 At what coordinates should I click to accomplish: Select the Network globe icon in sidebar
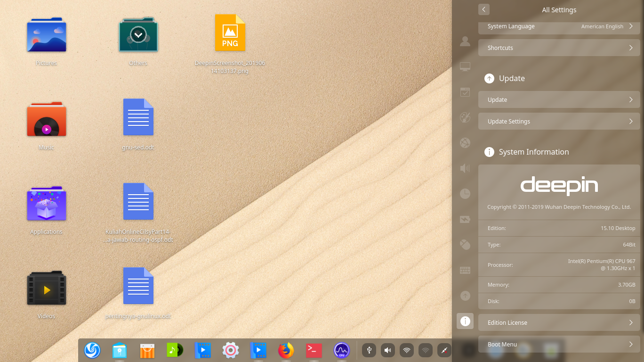coord(465,143)
